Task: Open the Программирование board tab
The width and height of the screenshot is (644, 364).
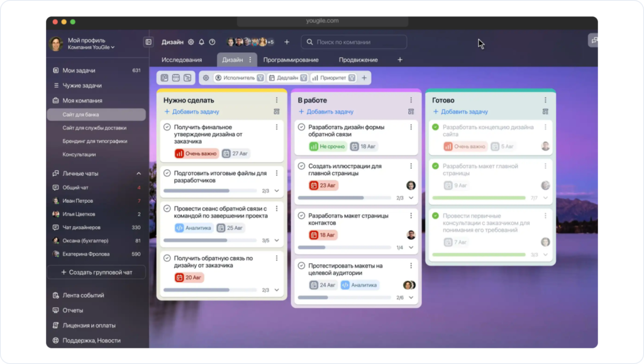Action: (291, 60)
